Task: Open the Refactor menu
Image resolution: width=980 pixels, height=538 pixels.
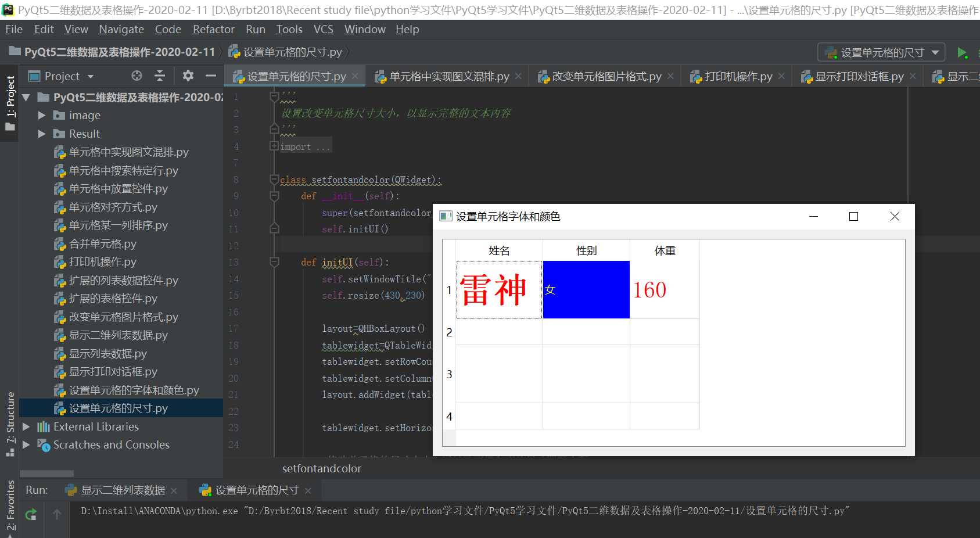Action: coord(214,29)
